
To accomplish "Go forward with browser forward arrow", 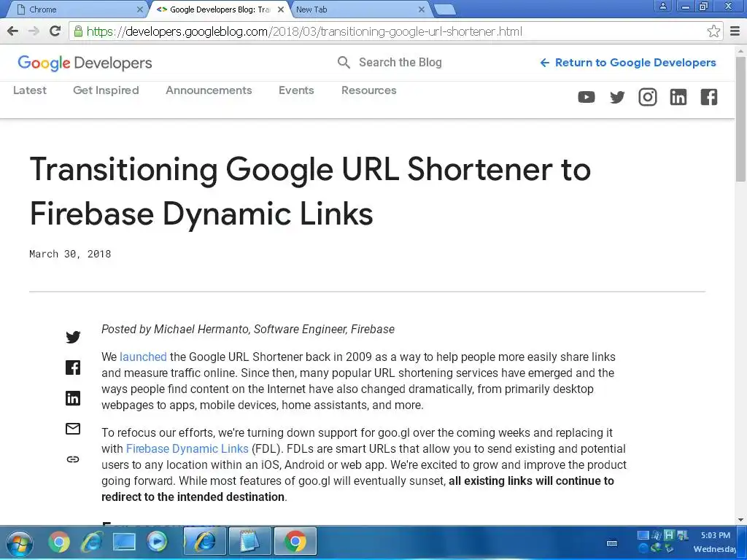I will click(34, 31).
